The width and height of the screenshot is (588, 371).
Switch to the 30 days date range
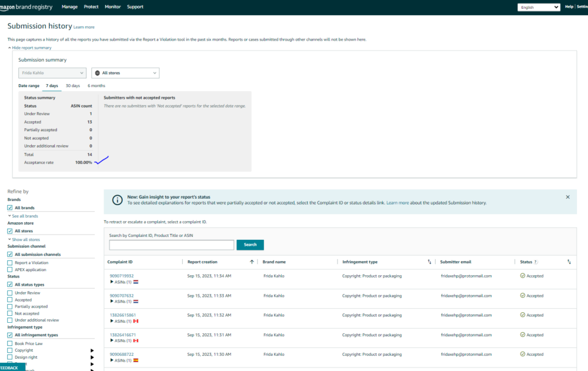[72, 86]
